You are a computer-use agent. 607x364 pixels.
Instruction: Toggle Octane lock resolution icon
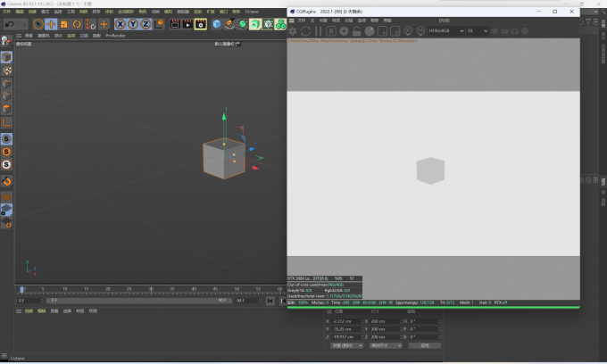(356, 31)
